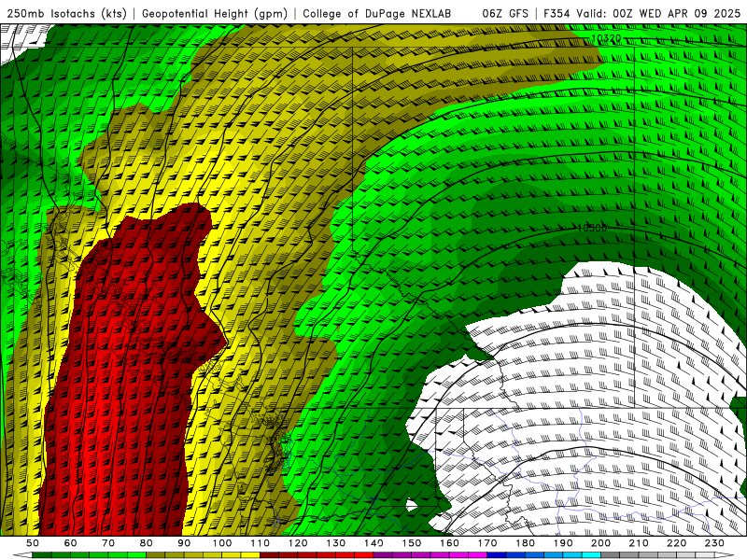Click the 120 knot legend label
The image size is (747, 560).
pos(298,543)
